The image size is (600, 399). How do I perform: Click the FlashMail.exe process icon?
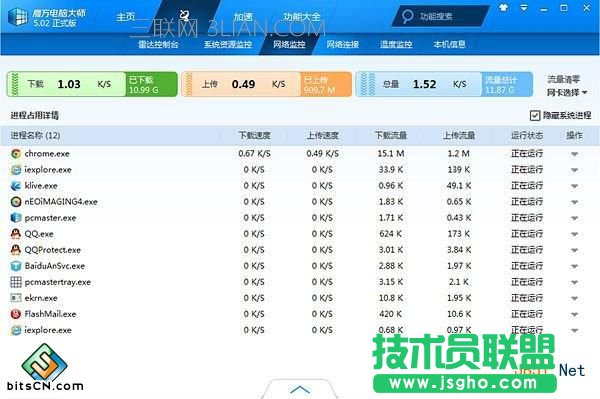pyautogui.click(x=16, y=314)
